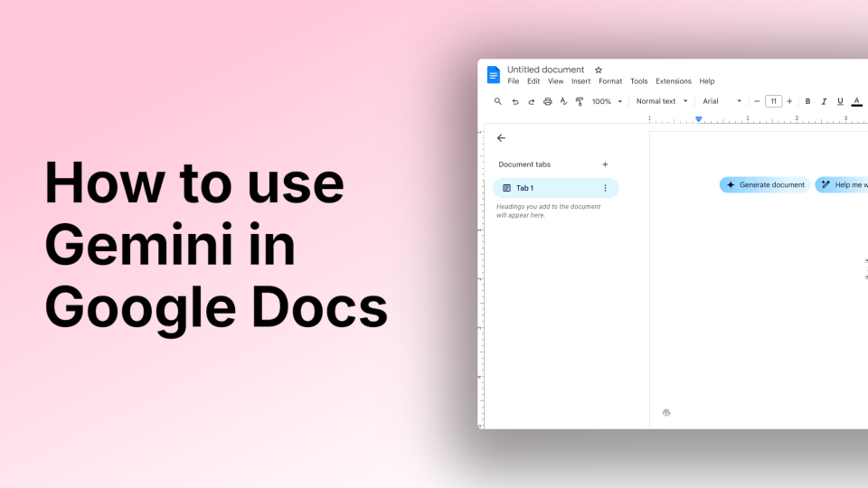The image size is (868, 488).
Task: Open the Tools menu
Action: [x=639, y=81]
